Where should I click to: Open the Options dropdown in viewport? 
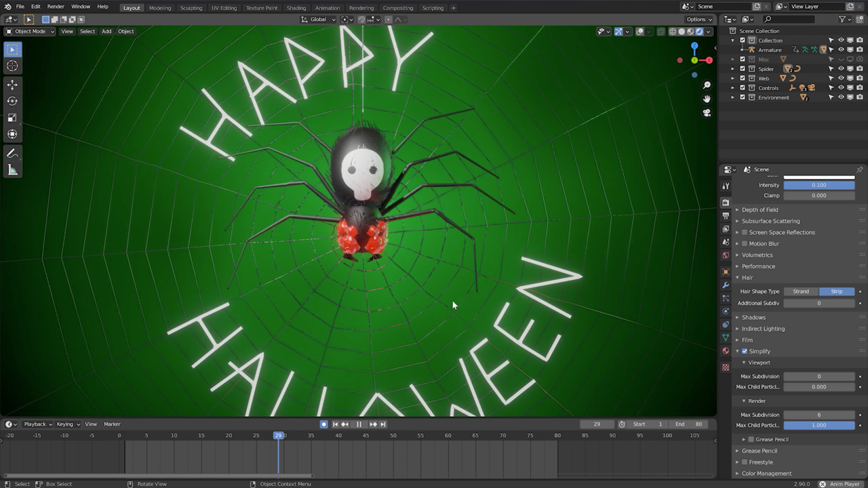[x=699, y=20]
